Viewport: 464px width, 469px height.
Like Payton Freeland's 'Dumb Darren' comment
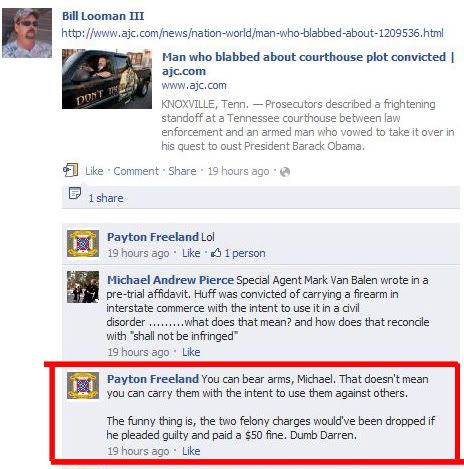pyautogui.click(x=191, y=451)
